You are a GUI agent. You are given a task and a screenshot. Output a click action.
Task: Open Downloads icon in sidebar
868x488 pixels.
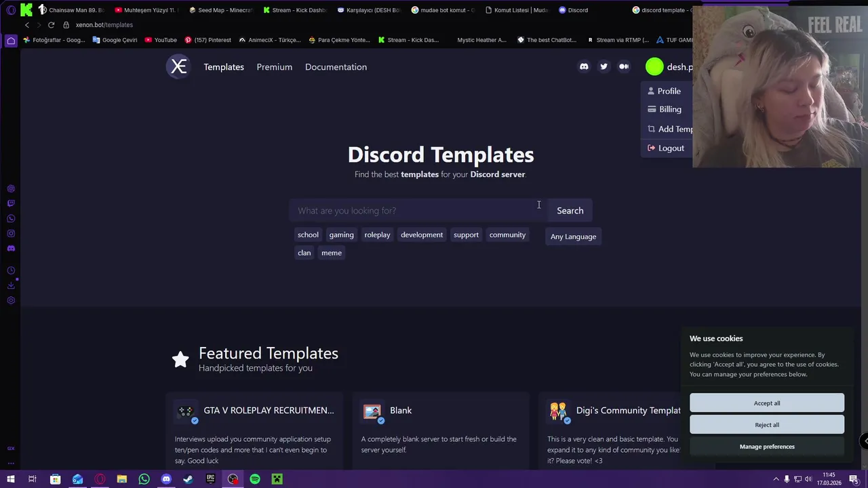[11, 285]
